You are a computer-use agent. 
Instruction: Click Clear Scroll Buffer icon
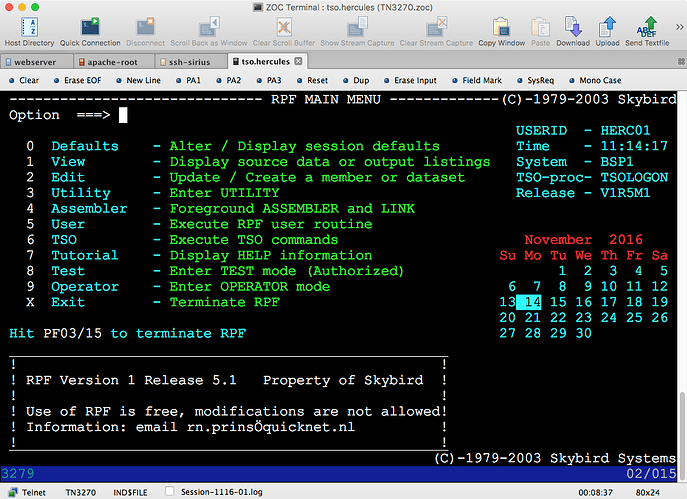(284, 27)
